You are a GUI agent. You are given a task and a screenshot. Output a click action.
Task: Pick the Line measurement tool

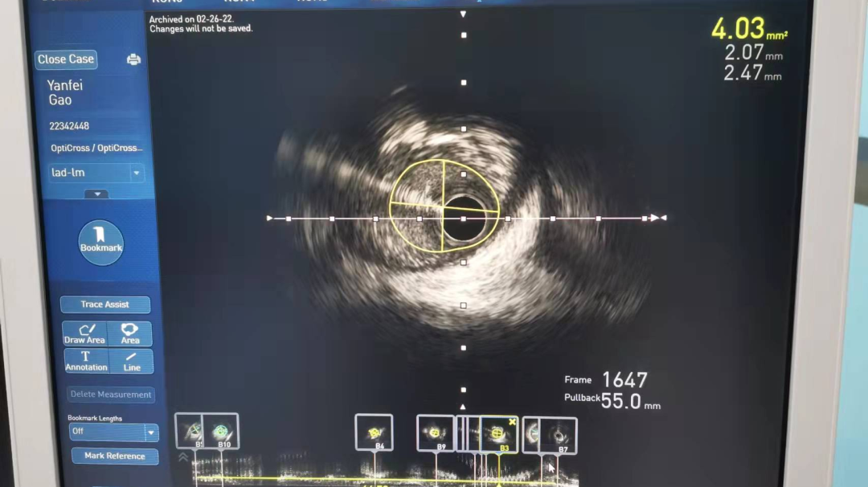pyautogui.click(x=131, y=361)
